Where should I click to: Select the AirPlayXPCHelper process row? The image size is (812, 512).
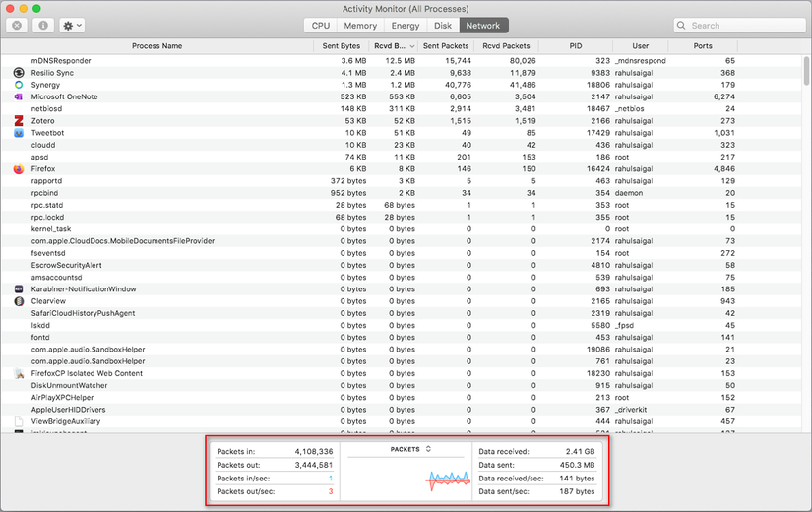(x=402, y=398)
